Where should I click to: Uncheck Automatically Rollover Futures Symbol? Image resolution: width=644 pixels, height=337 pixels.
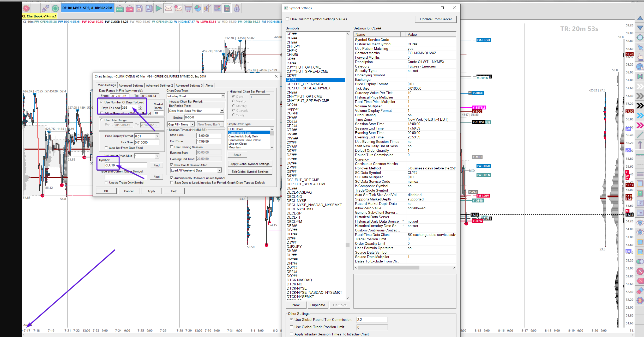tap(171, 178)
